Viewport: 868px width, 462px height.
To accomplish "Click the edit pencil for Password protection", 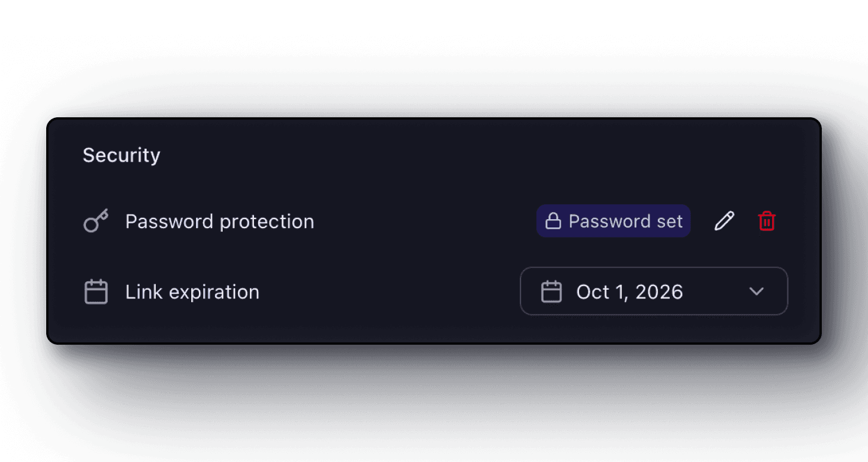I will (x=724, y=220).
